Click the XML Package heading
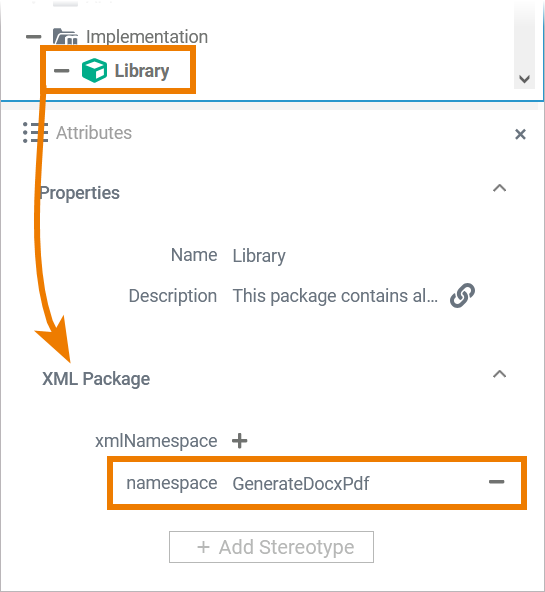This screenshot has width=545, height=592. [96, 379]
